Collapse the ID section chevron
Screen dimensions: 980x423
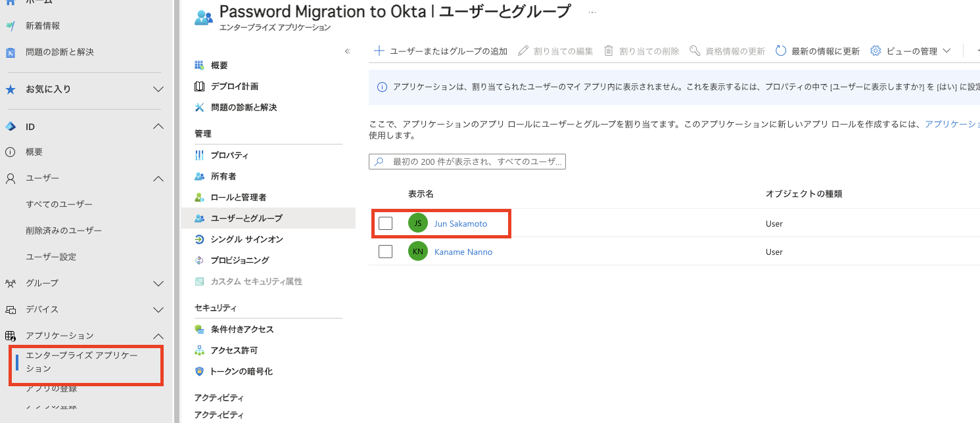[158, 126]
